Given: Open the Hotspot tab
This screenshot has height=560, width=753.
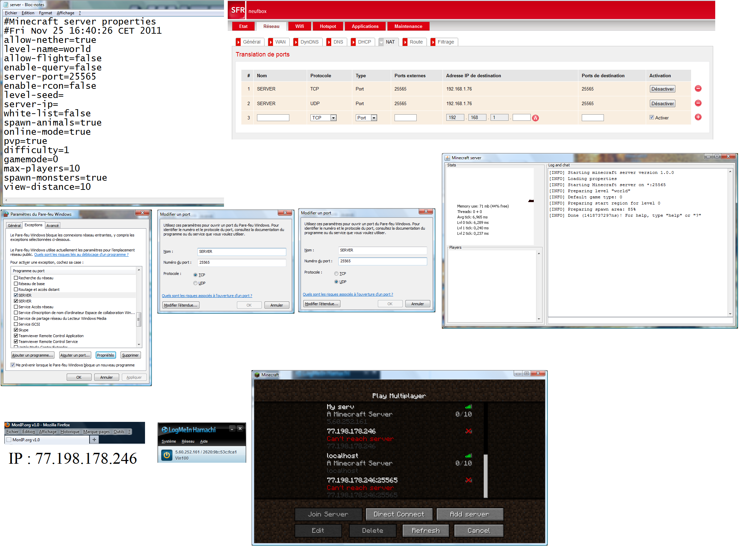Looking at the screenshot, I should 328,26.
